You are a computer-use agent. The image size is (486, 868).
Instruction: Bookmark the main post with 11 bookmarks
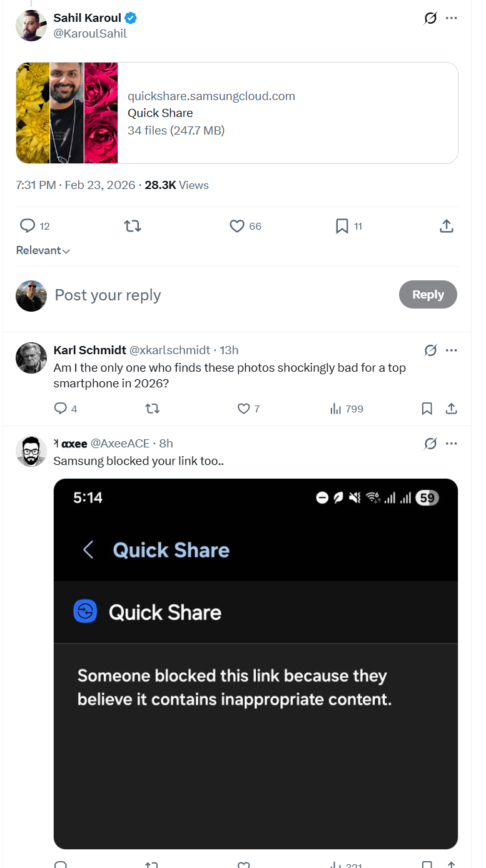pos(342,226)
